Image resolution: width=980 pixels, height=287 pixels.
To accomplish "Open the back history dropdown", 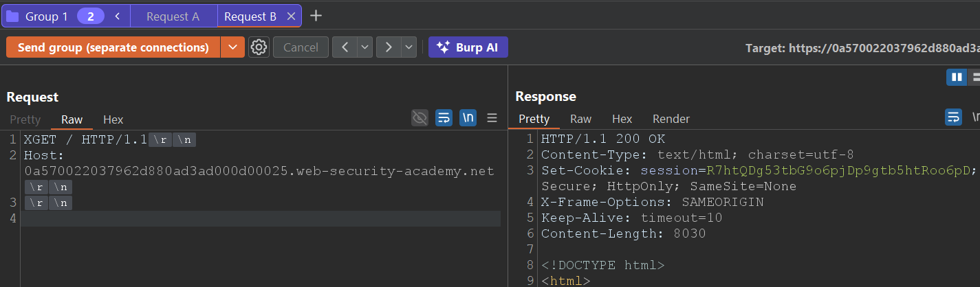I will pyautogui.click(x=364, y=47).
